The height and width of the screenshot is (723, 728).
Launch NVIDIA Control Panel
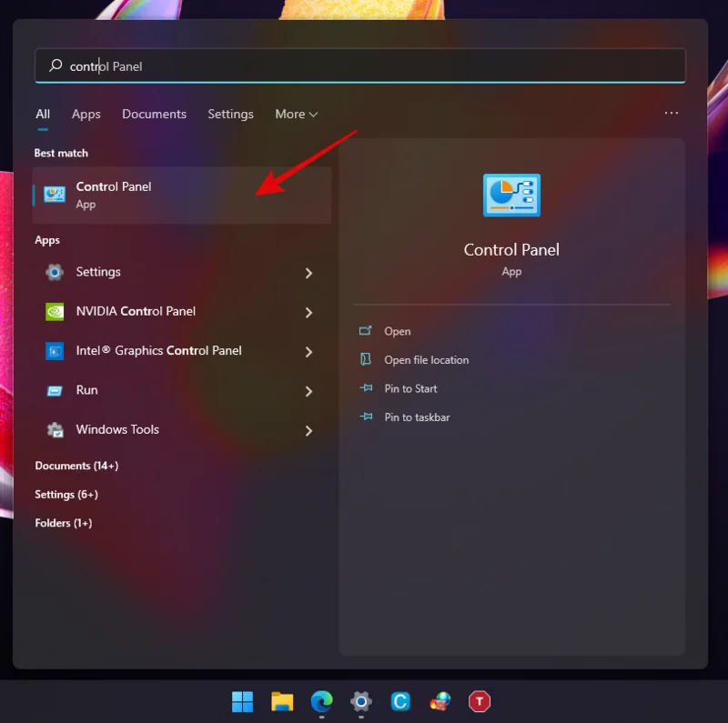tap(135, 311)
